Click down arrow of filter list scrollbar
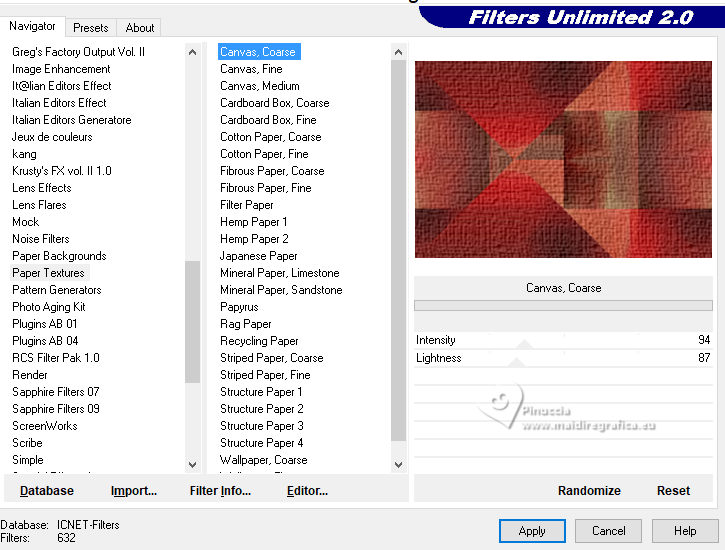 [x=398, y=464]
